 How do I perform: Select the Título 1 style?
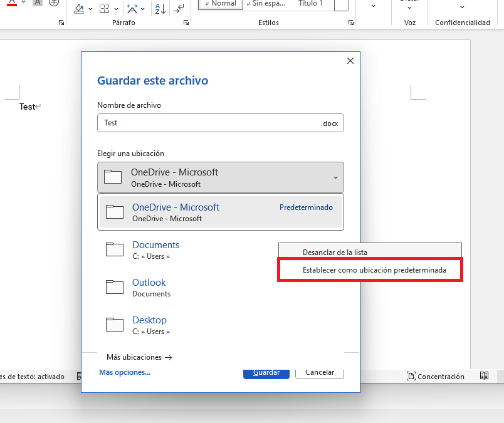pos(310,4)
